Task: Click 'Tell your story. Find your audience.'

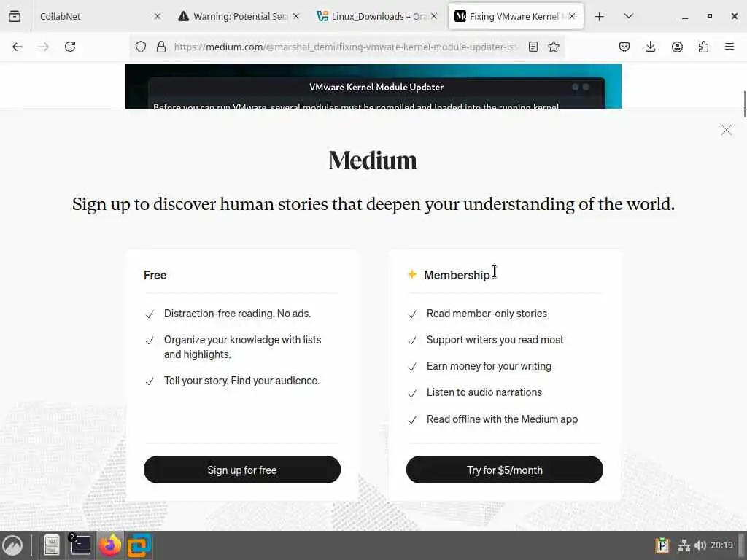Action: [x=241, y=381]
